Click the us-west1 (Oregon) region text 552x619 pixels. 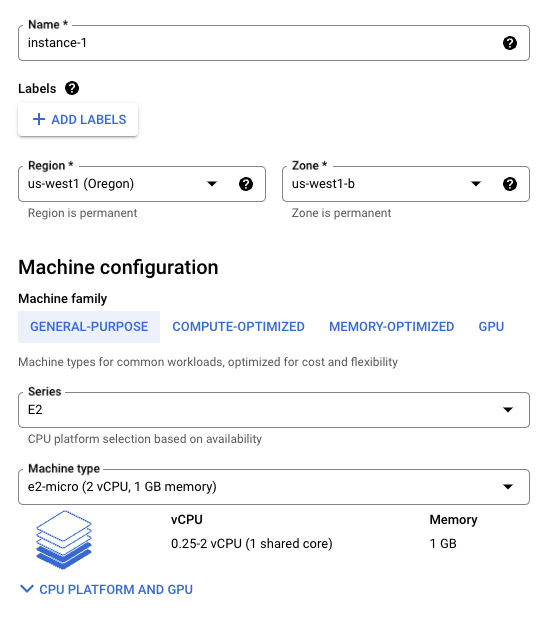pyautogui.click(x=81, y=184)
